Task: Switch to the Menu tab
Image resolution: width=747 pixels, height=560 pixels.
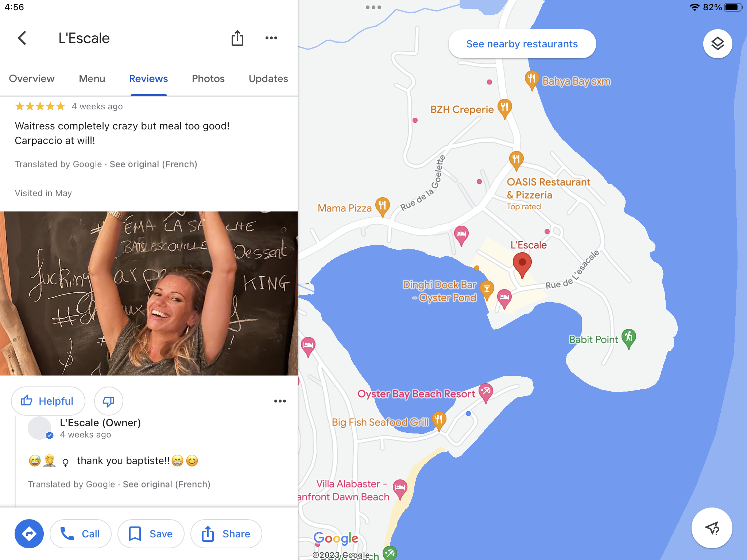Action: tap(92, 79)
